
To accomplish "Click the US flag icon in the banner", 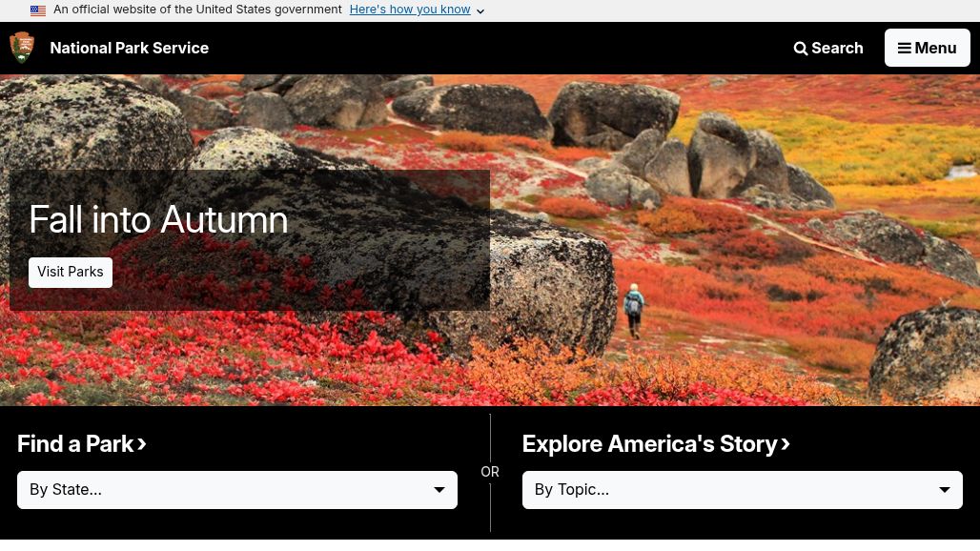I will (38, 10).
